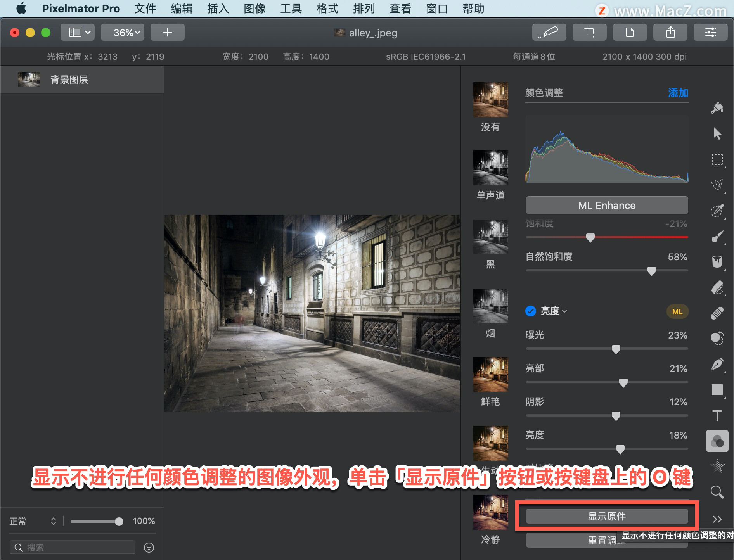Select the Quick Selection tool
The image size is (734, 560).
point(717,185)
